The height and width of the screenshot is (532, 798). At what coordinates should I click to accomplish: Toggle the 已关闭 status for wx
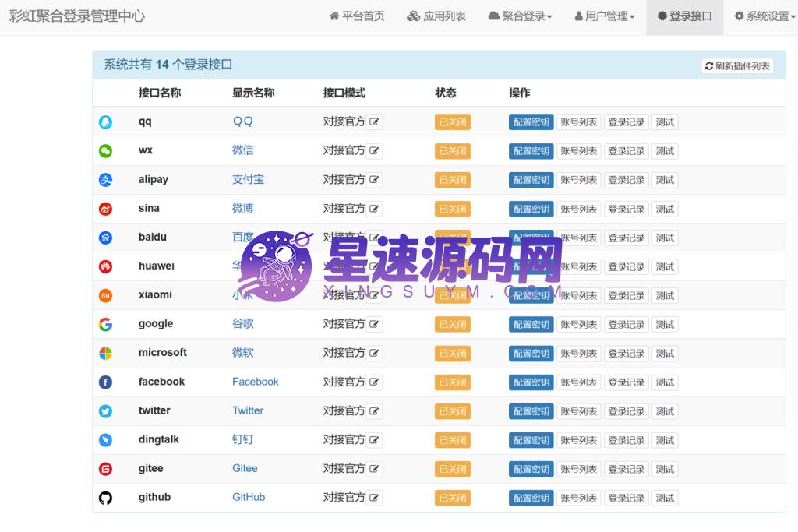[x=453, y=151]
